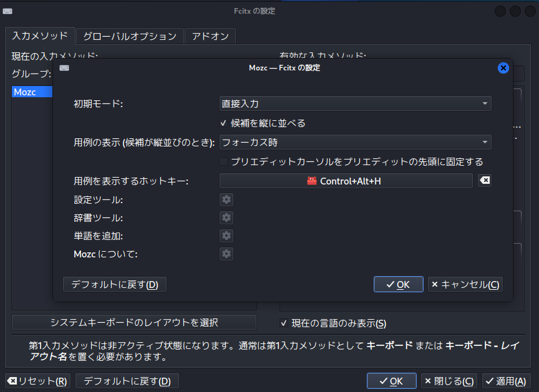
Task: Click the keyboard icon in Mozc dialog title bar
Action: click(64, 68)
